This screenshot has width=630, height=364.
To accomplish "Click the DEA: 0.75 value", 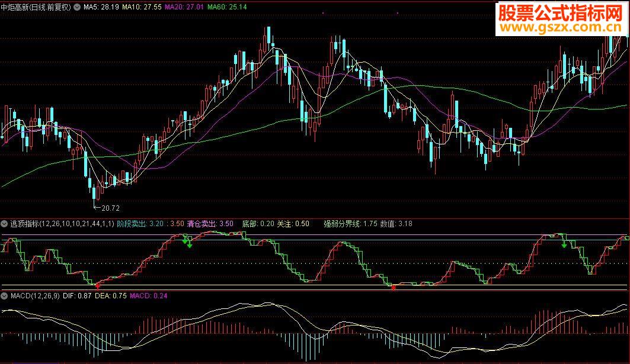I will click(110, 296).
